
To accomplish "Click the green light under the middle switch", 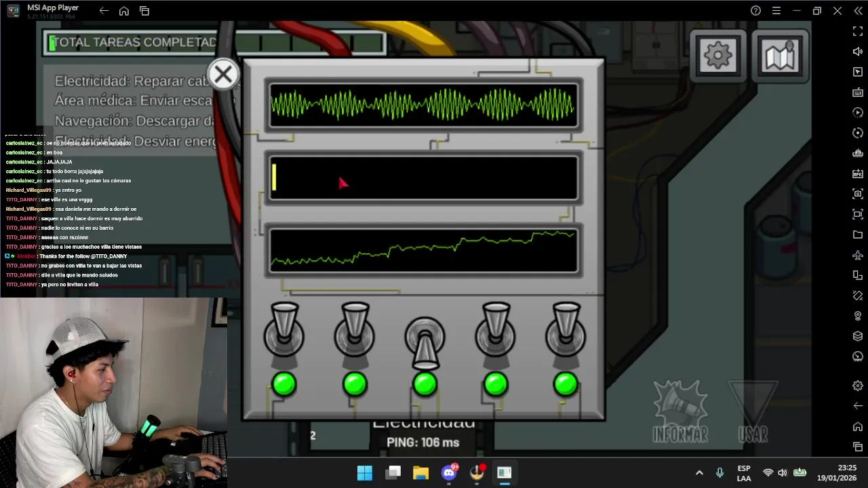I will [425, 384].
